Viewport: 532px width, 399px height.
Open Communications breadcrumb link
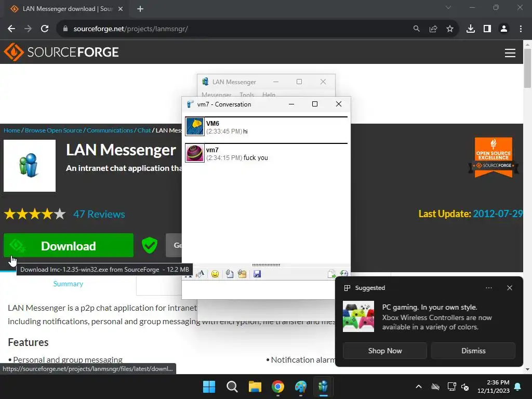click(x=110, y=130)
